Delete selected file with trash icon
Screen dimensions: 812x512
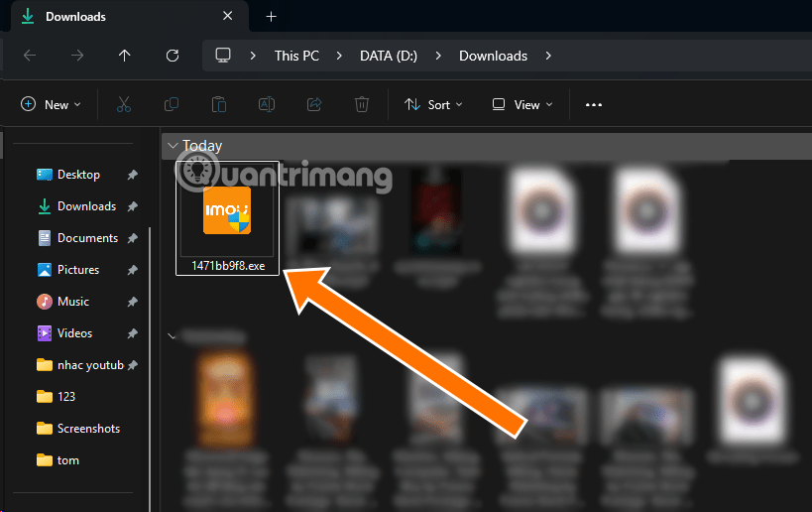coord(362,104)
